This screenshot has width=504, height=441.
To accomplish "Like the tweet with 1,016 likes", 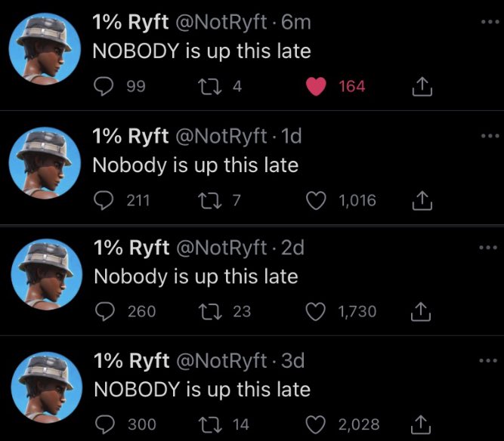I will pos(315,200).
